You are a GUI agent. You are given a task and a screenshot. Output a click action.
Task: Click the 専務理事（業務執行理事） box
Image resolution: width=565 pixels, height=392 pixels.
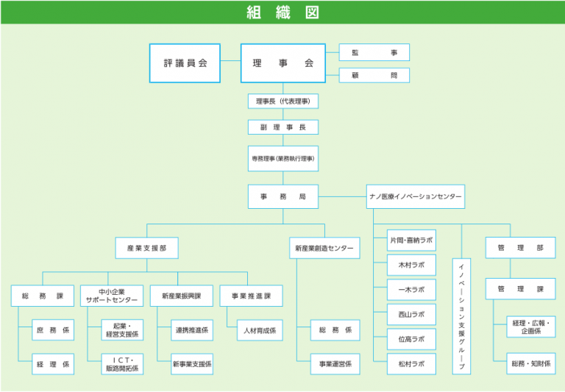point(283,159)
